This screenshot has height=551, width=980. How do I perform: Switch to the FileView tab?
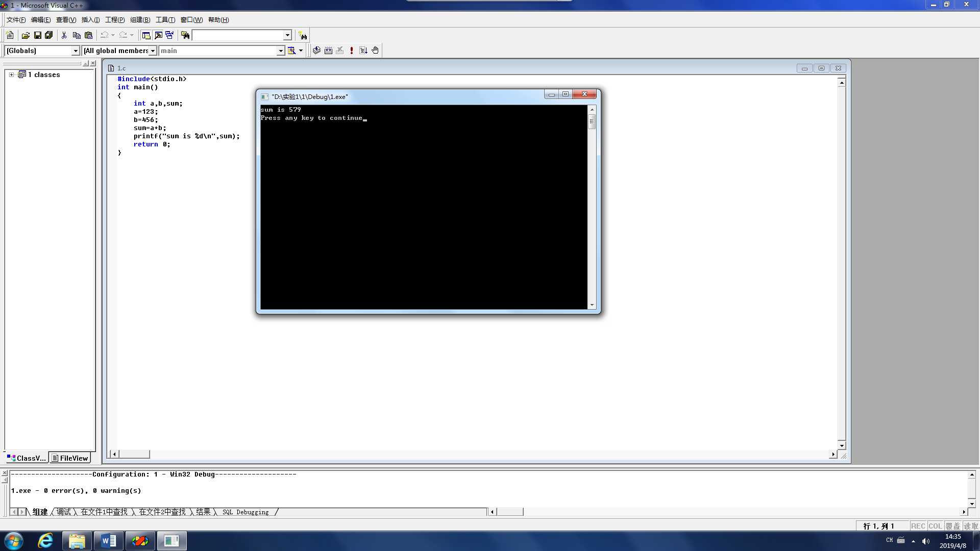[x=70, y=458]
